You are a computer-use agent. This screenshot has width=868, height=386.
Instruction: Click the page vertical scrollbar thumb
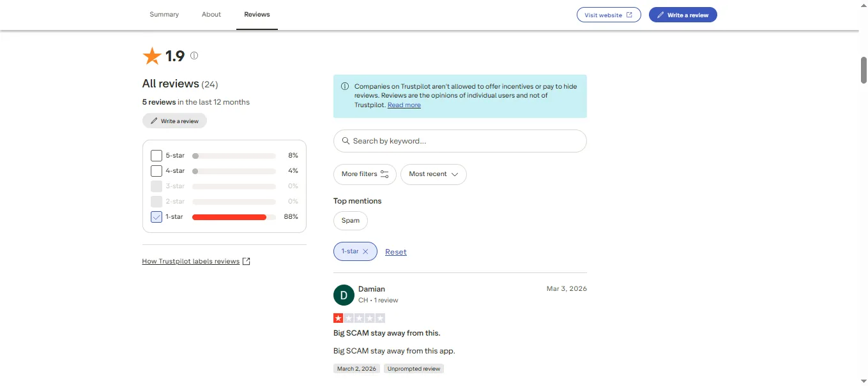click(864, 70)
